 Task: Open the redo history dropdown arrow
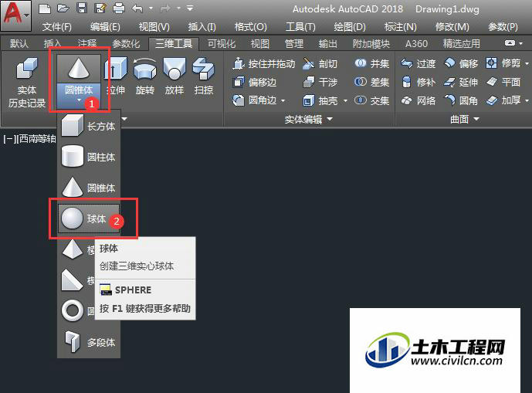pyautogui.click(x=178, y=8)
